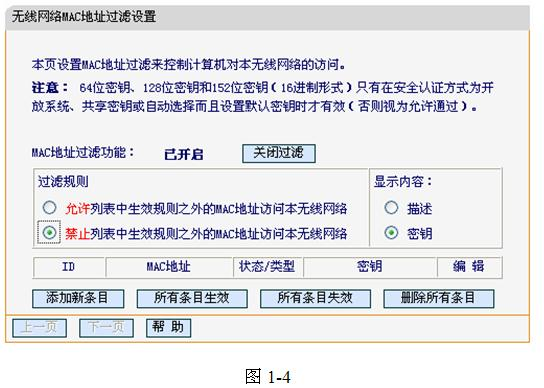Select the 允许 filter rule radio button
The height and width of the screenshot is (388, 544).
49,208
